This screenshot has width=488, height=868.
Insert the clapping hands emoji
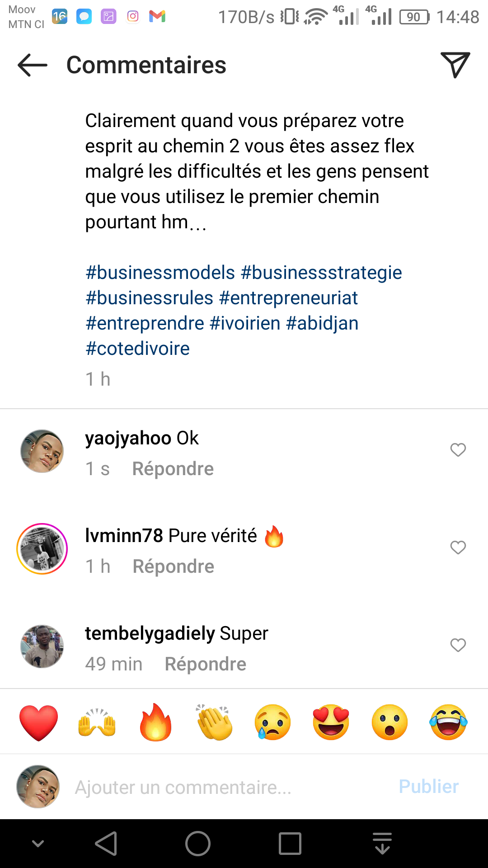tap(214, 722)
